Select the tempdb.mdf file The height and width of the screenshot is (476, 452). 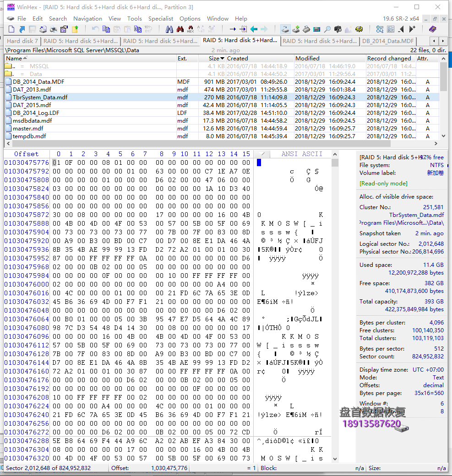[x=222, y=136]
